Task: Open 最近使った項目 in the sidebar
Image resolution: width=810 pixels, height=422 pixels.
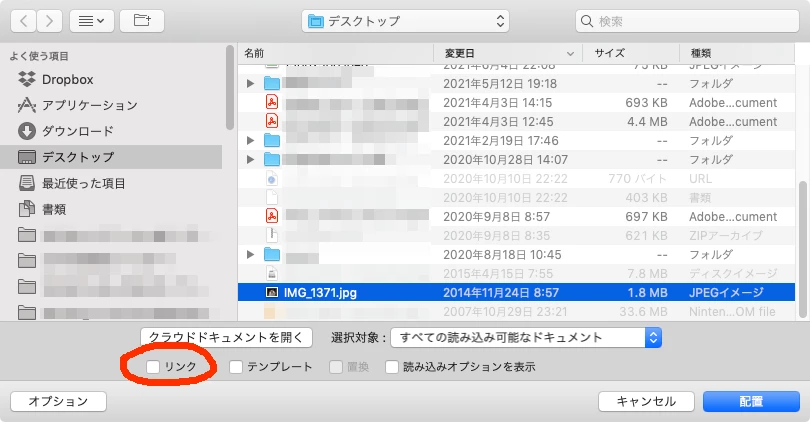Action: click(71, 183)
